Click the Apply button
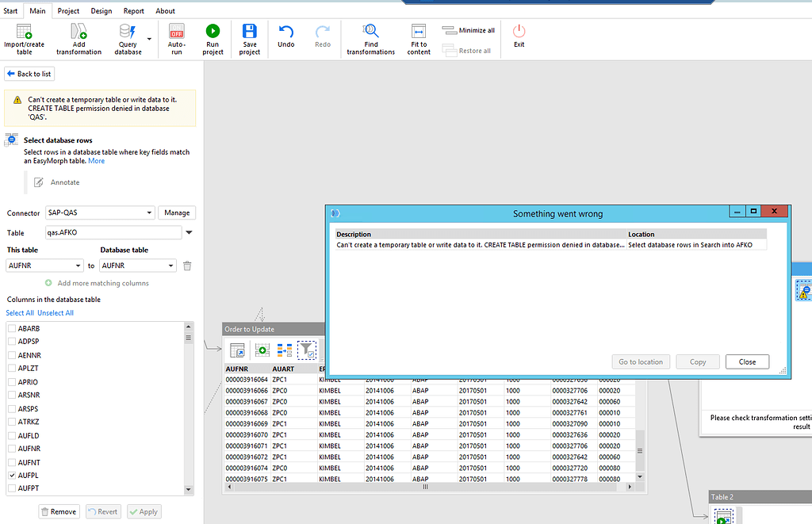 coord(144,511)
